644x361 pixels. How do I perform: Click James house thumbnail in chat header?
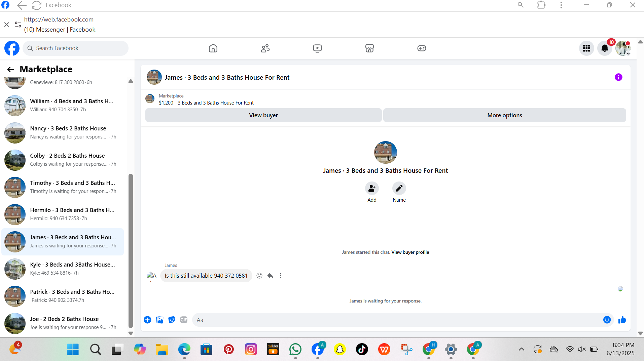154,77
